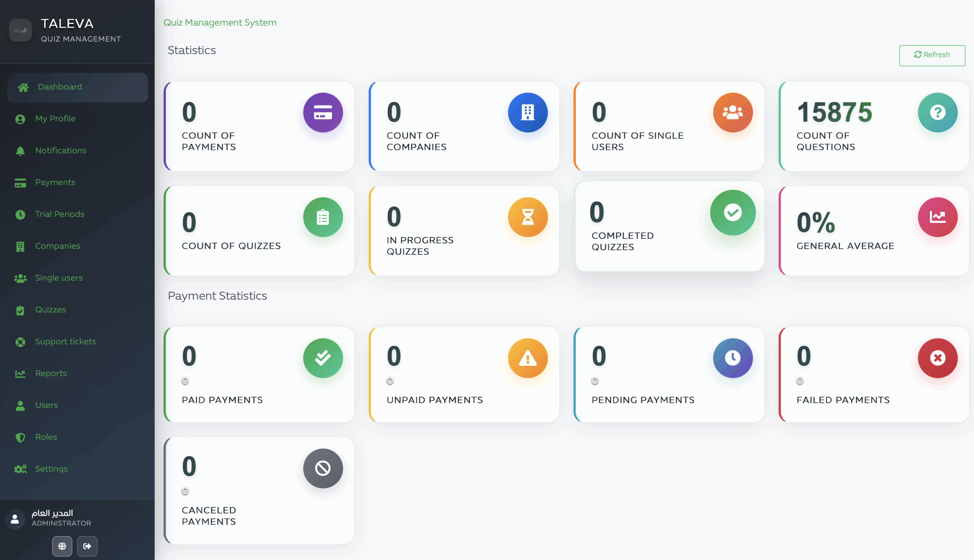Click the administrator avatar in the sidebar
The image size is (974, 560).
tap(15, 519)
